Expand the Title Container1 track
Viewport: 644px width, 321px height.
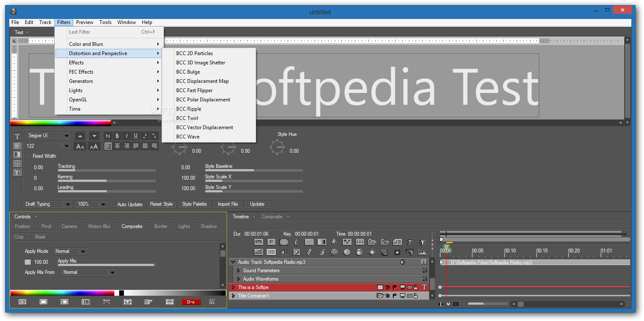[x=233, y=296]
